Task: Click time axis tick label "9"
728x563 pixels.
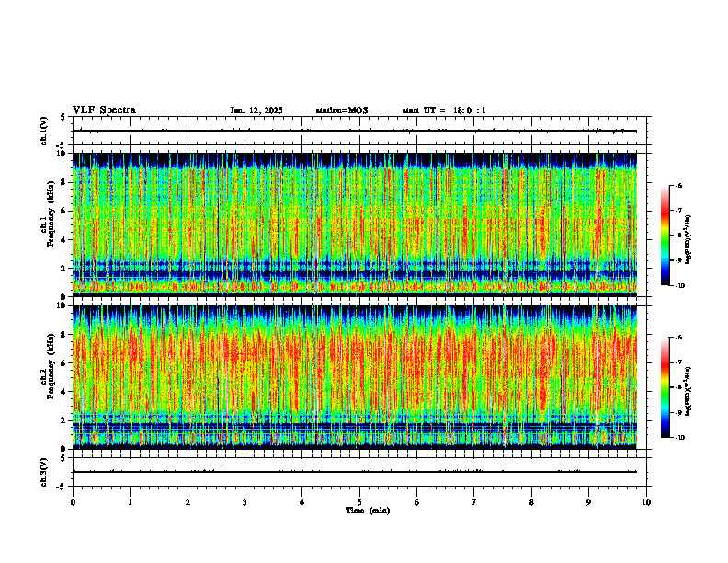Action: pyautogui.click(x=588, y=502)
